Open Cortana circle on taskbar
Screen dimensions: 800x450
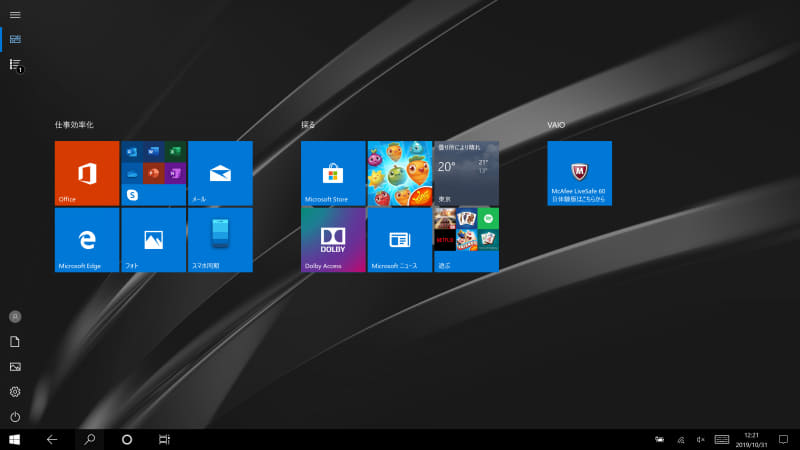[127, 439]
